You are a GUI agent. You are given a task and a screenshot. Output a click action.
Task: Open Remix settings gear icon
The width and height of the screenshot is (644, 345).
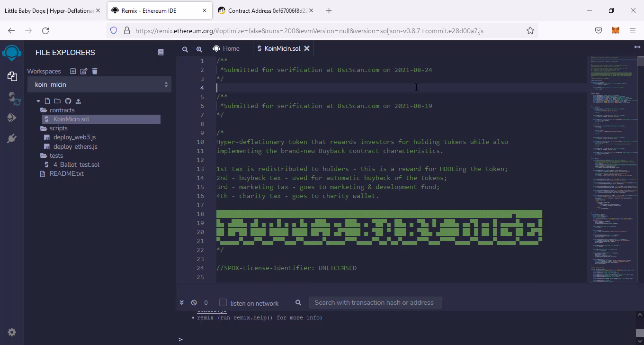[x=12, y=332]
